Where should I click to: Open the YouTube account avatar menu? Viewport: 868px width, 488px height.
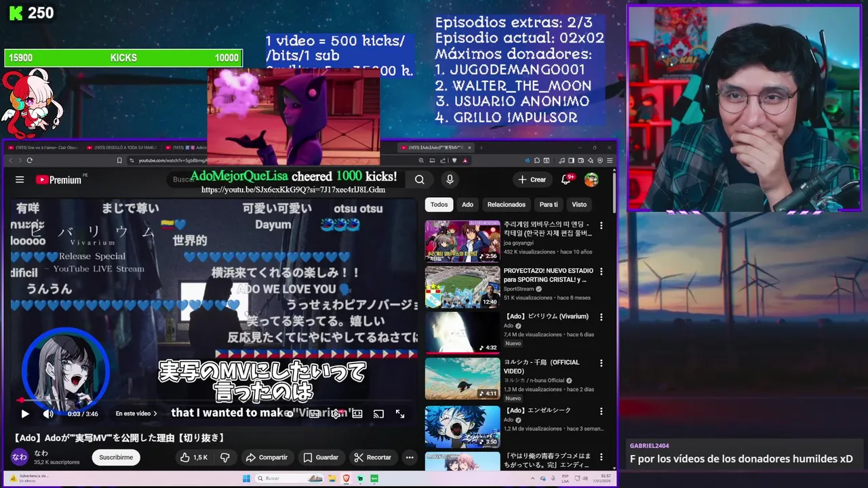[x=591, y=180]
